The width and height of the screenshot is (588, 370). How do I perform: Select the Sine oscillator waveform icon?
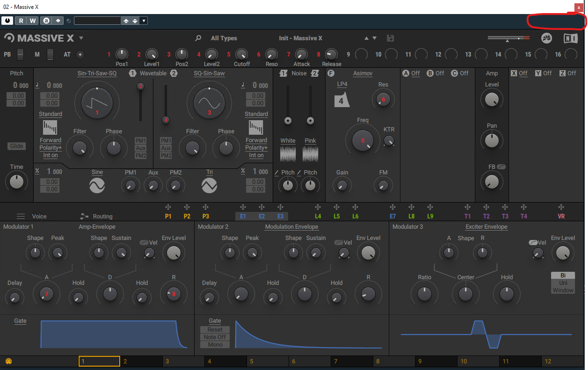(97, 186)
